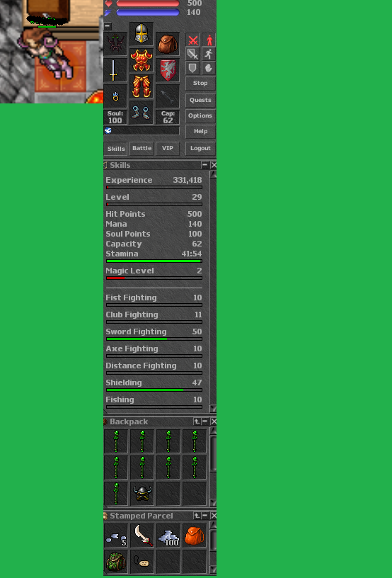This screenshot has height=578, width=392.
Task: Click the Skills panel title icon
Action: [105, 165]
